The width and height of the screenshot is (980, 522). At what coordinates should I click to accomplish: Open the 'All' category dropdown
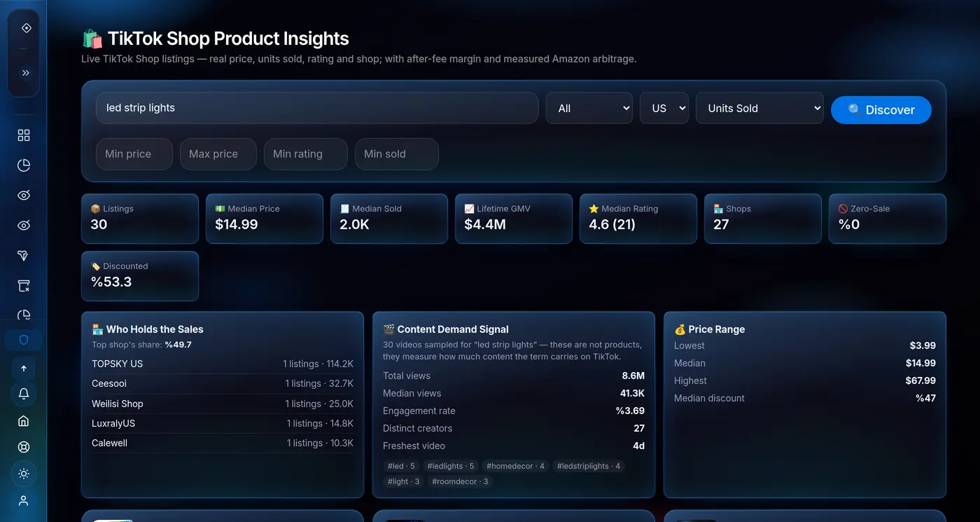pos(589,108)
